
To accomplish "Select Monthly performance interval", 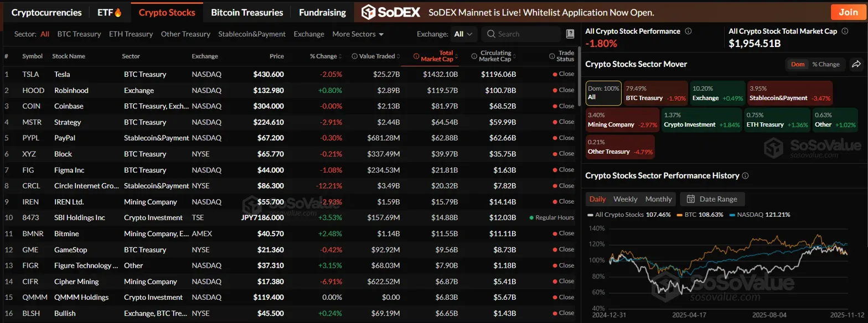I will pos(658,199).
